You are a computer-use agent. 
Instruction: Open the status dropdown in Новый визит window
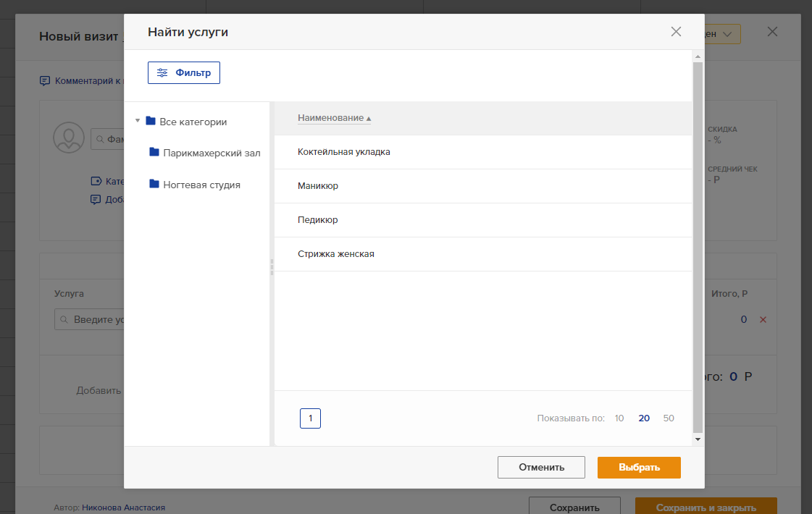pyautogui.click(x=722, y=34)
